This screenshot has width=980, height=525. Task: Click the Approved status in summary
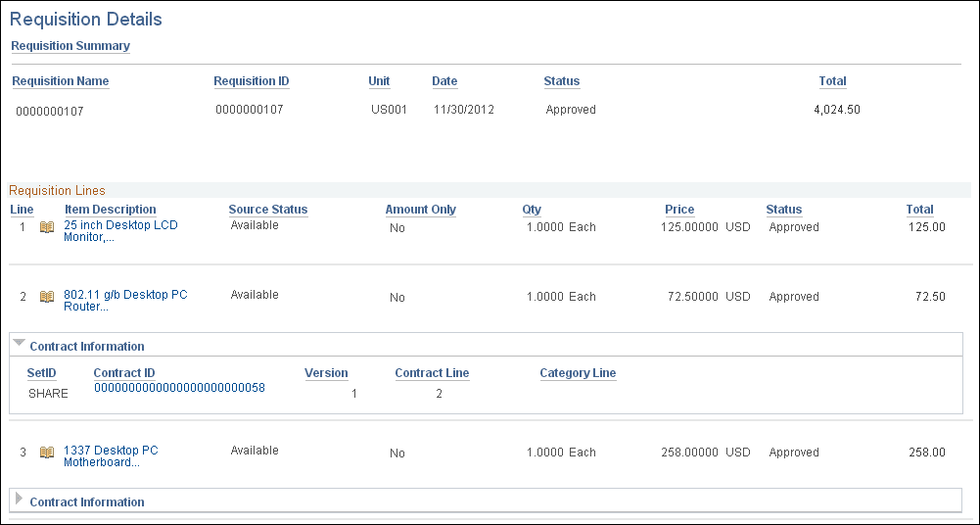(x=571, y=110)
